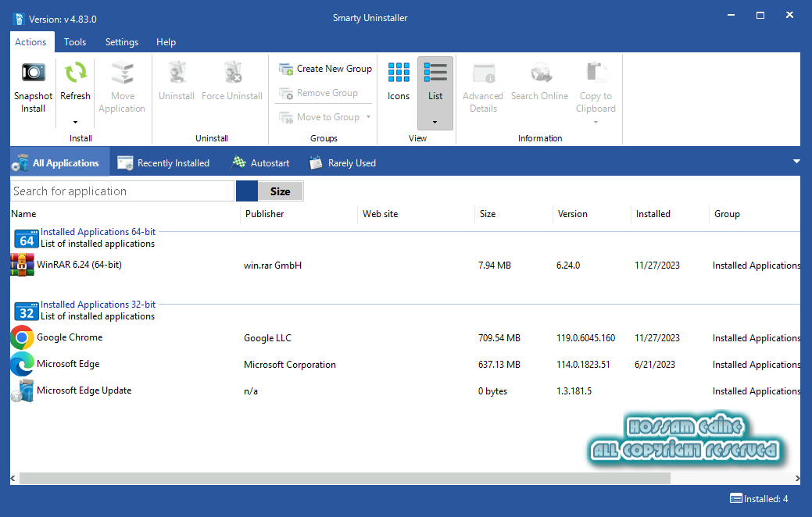
Task: Select the All Applications tab
Action: coord(59,162)
